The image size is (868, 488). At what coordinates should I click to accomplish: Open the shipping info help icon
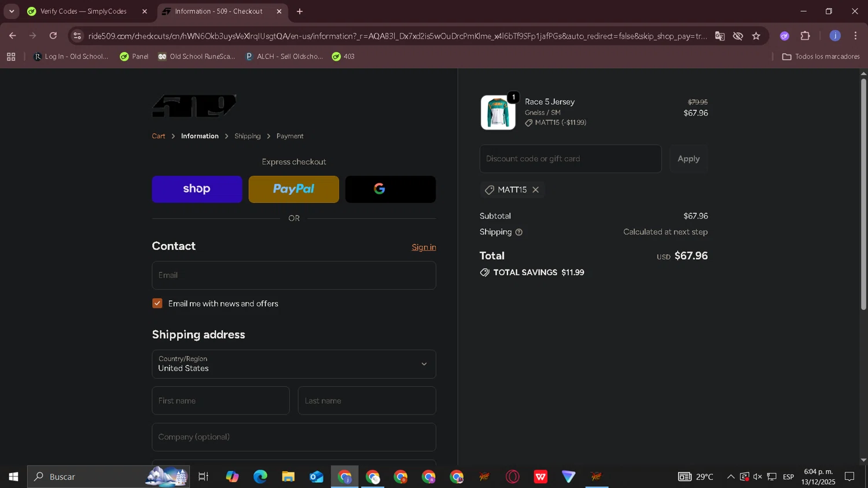click(519, 232)
